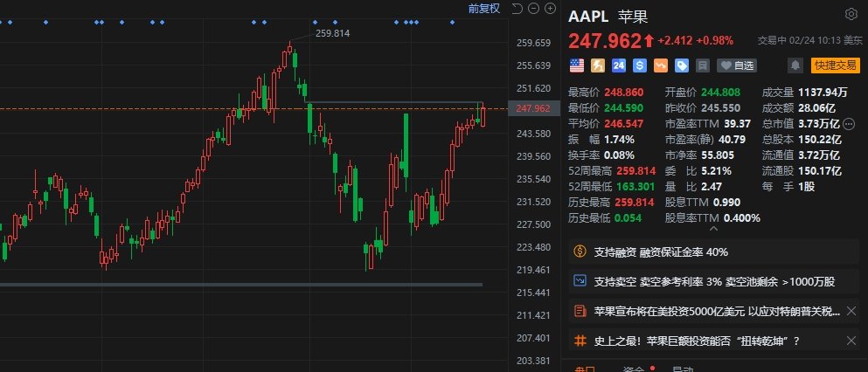868x372 pixels.
Task: Open news about 苹果宣布将在美投资5000亿美元
Action: pos(717,311)
